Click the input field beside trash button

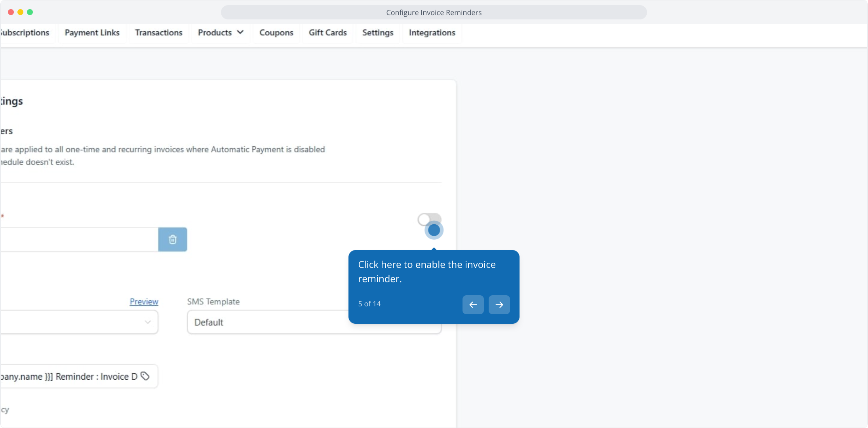79,239
